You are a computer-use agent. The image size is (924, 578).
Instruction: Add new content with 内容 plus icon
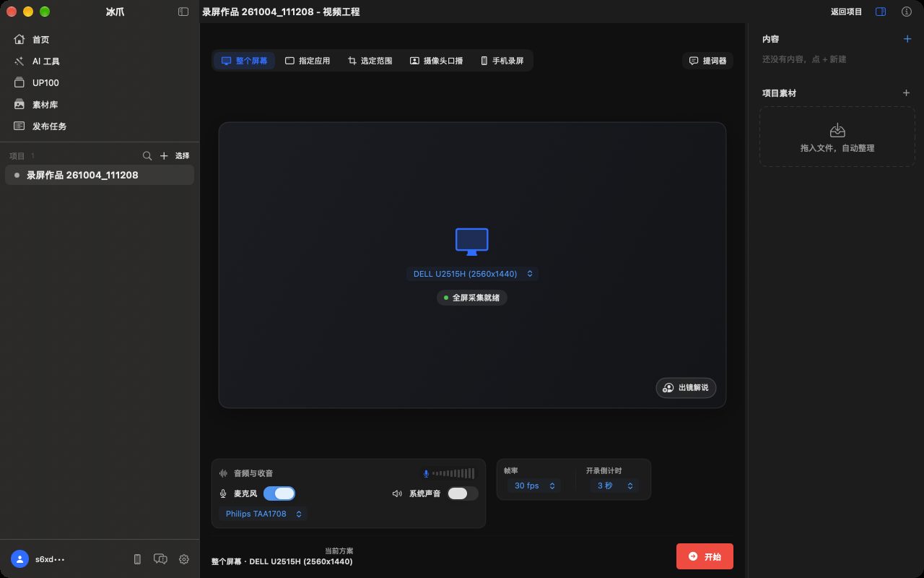click(x=907, y=39)
